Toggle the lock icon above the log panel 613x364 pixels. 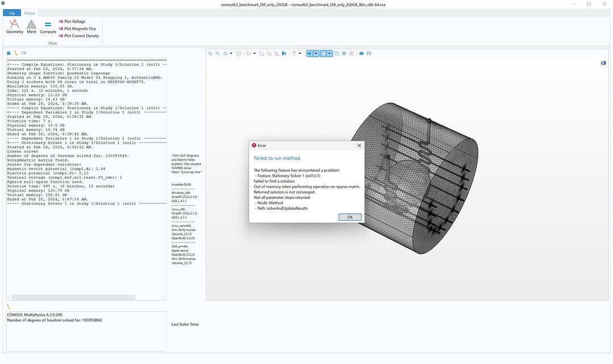[8, 52]
